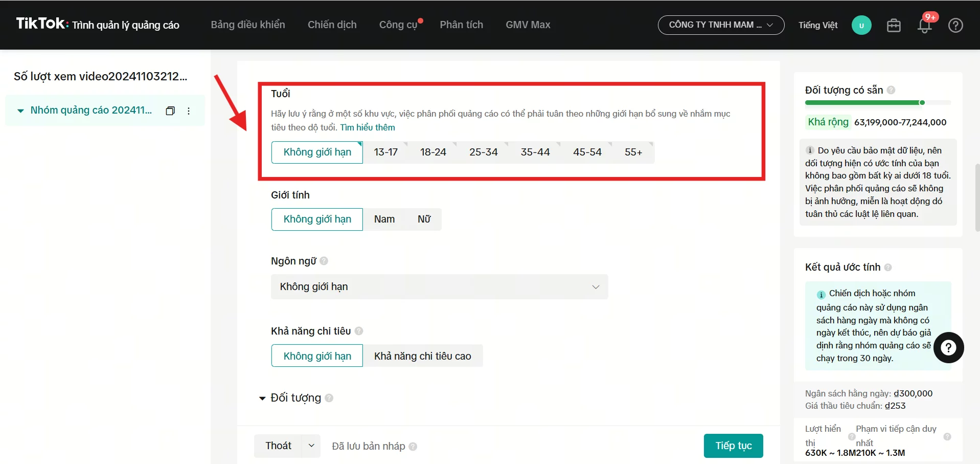This screenshot has width=980, height=464.
Task: Change language via Tiếng Việt selector
Action: 818,25
